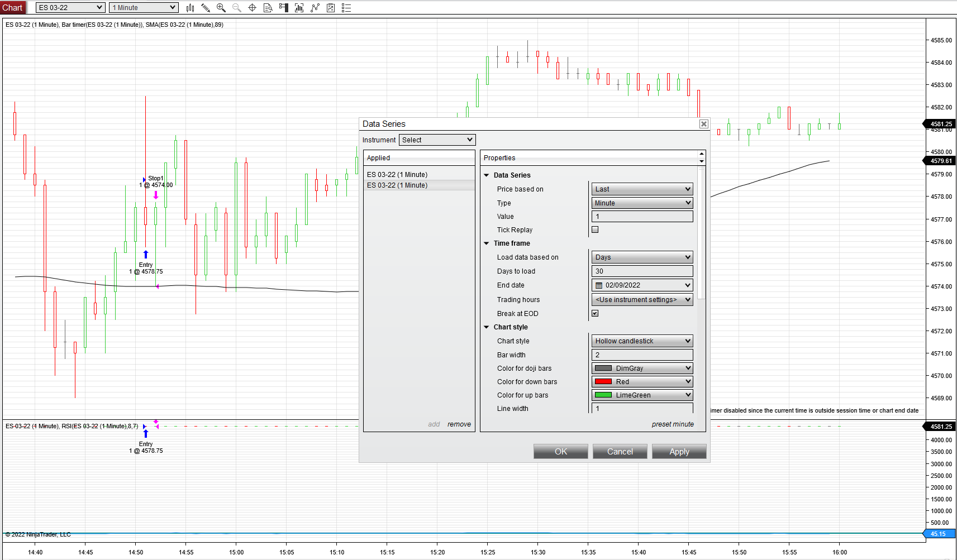Collapse the Data Series properties section
This screenshot has width=957, height=560.
pos(487,175)
